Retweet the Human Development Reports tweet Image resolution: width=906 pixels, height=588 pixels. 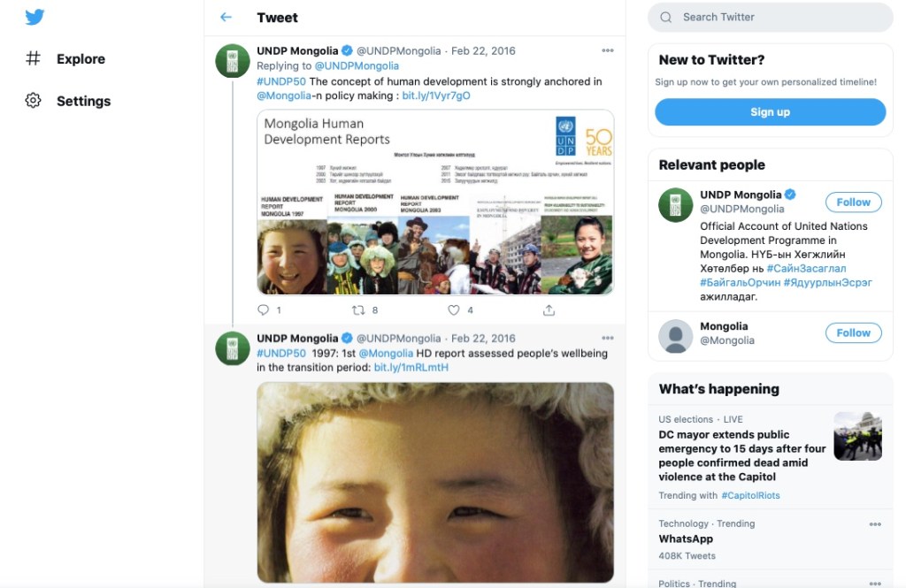358,310
